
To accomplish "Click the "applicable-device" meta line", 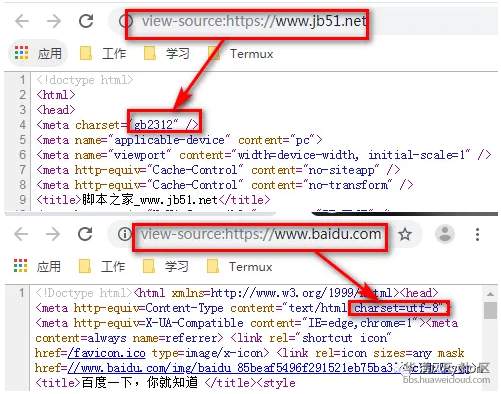I will [179, 140].
